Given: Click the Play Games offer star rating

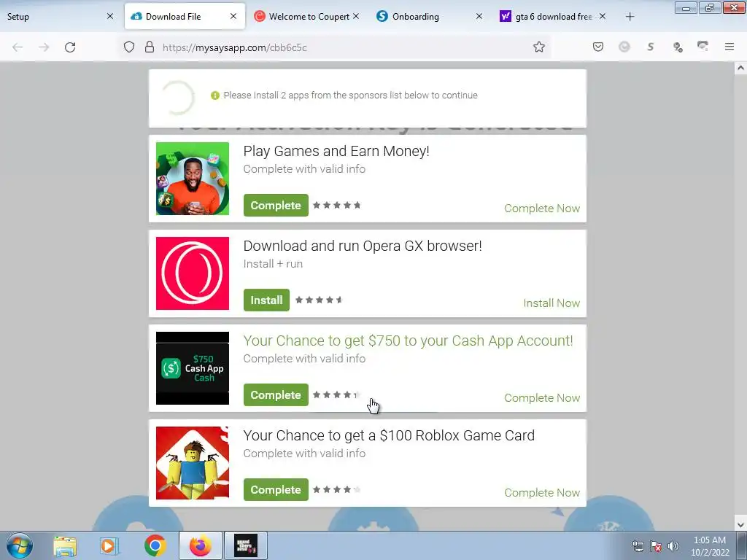Looking at the screenshot, I should tap(337, 205).
